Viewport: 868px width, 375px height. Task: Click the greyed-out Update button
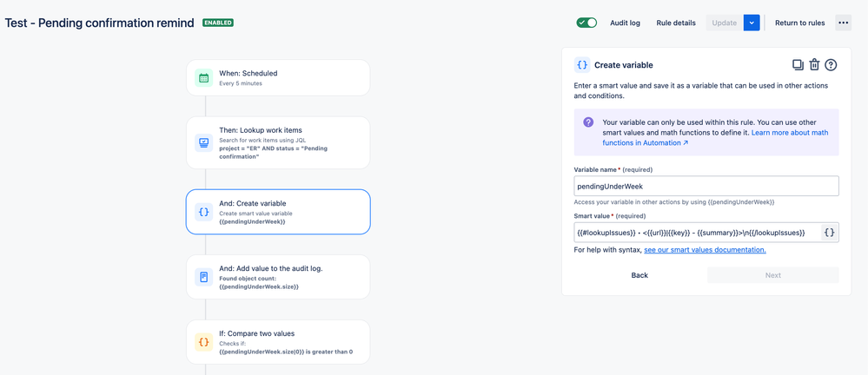(x=724, y=23)
